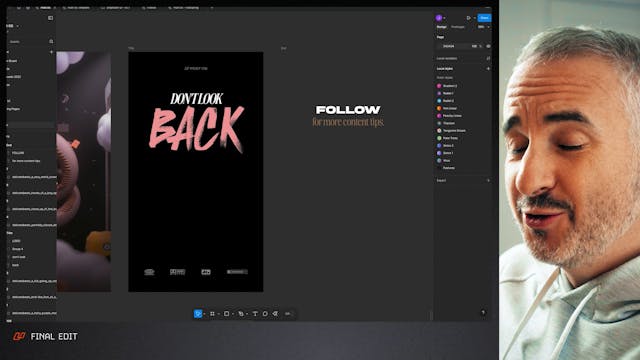Image resolution: width=640 pixels, height=360 pixels.
Task: Select the Pen tool
Action: point(241,313)
